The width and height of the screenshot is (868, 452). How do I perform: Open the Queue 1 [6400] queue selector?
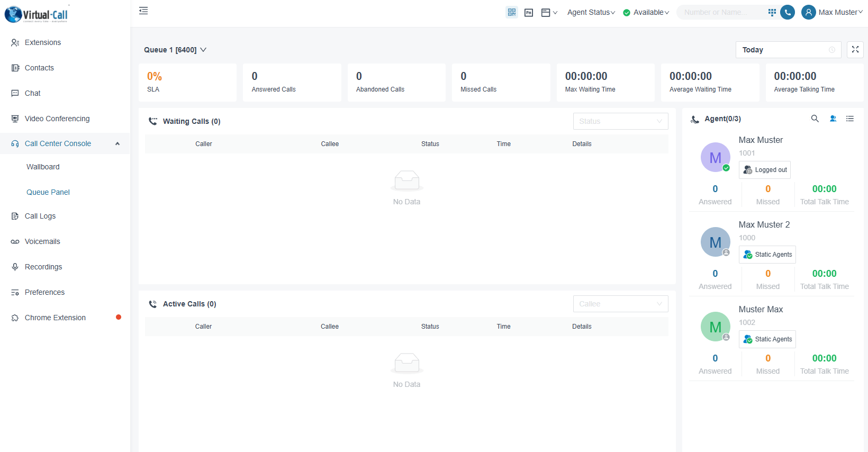pyautogui.click(x=175, y=50)
